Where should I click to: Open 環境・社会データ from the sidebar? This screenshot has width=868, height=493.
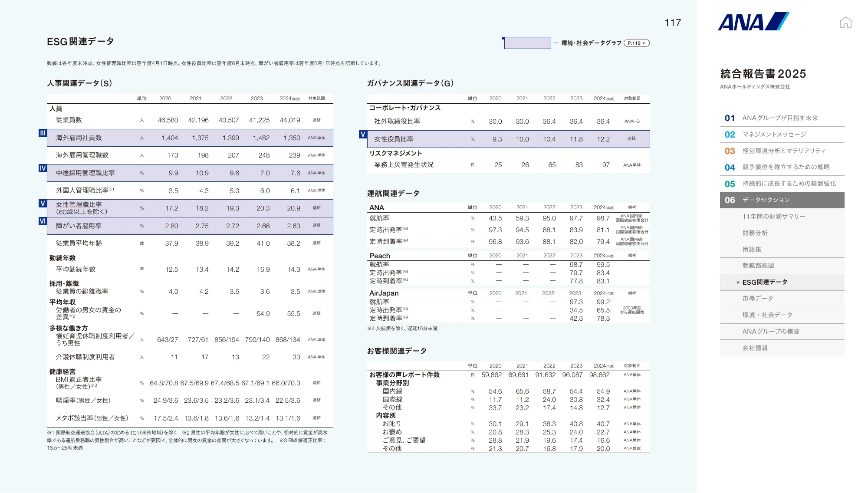pyautogui.click(x=767, y=315)
